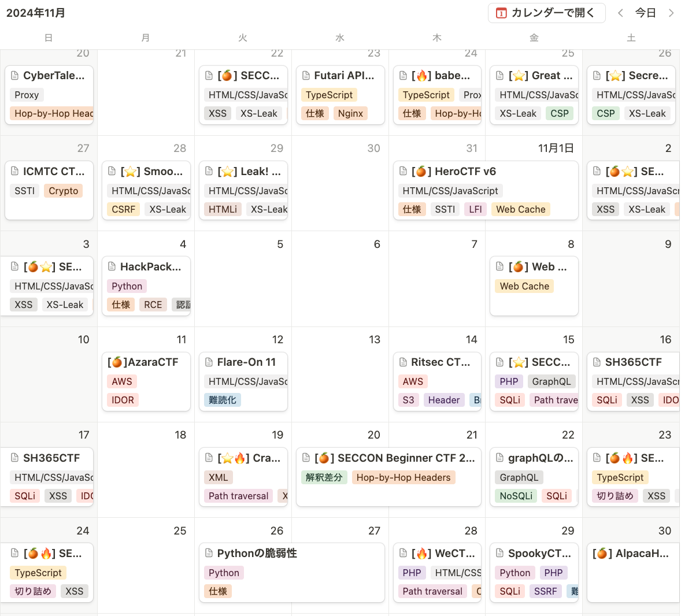Click the page icon on the Leak! ... card
Image resolution: width=681 pixels, height=616 pixels.
209,171
